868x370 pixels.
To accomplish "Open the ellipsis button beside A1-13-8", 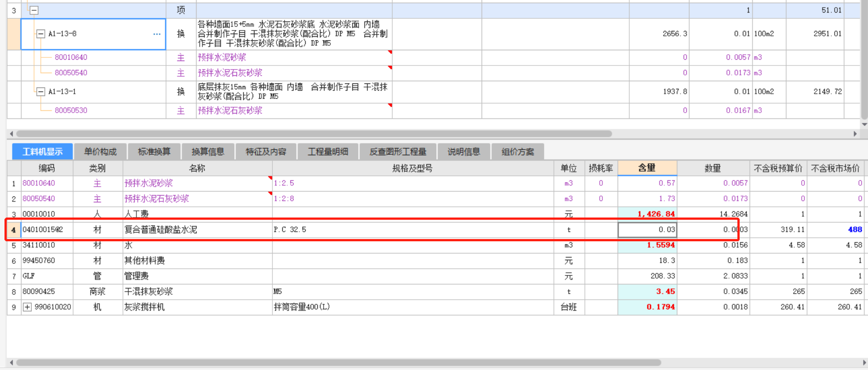I will pyautogui.click(x=157, y=34).
